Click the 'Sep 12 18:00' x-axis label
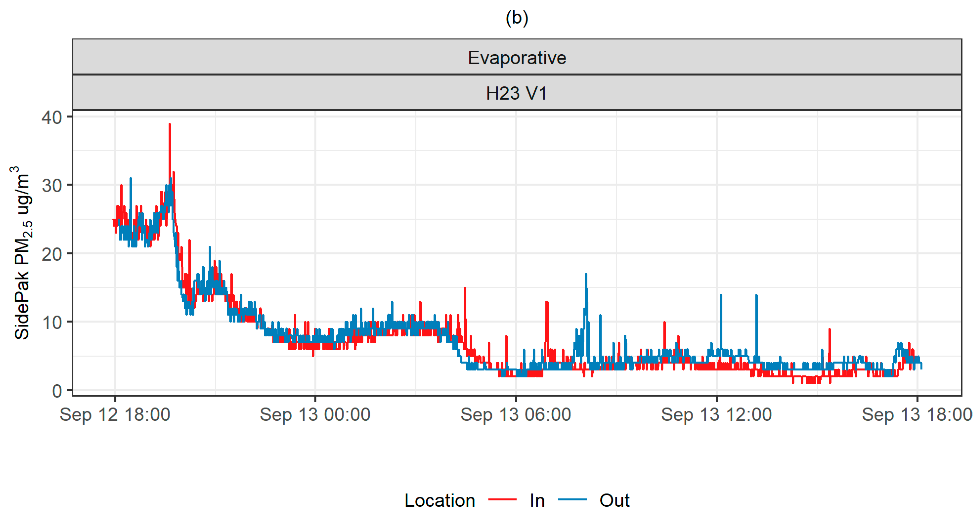Screen dimensions: 980x515 115,414
